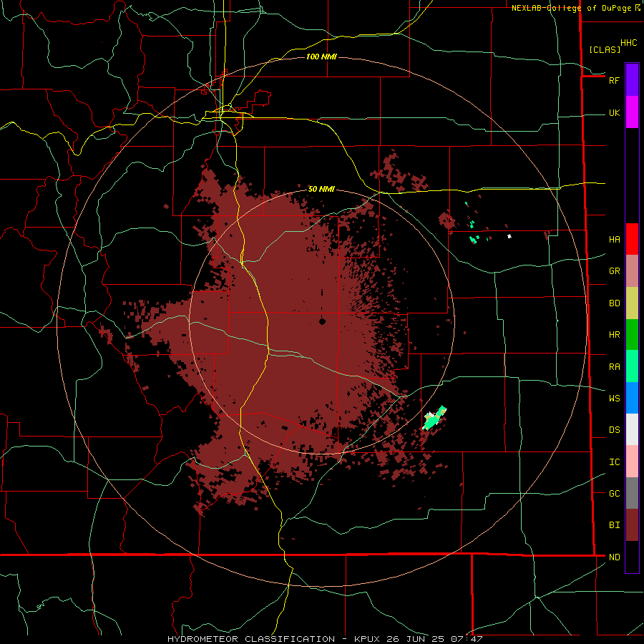Click the BD legend label
The width and height of the screenshot is (644, 644).
(x=614, y=303)
